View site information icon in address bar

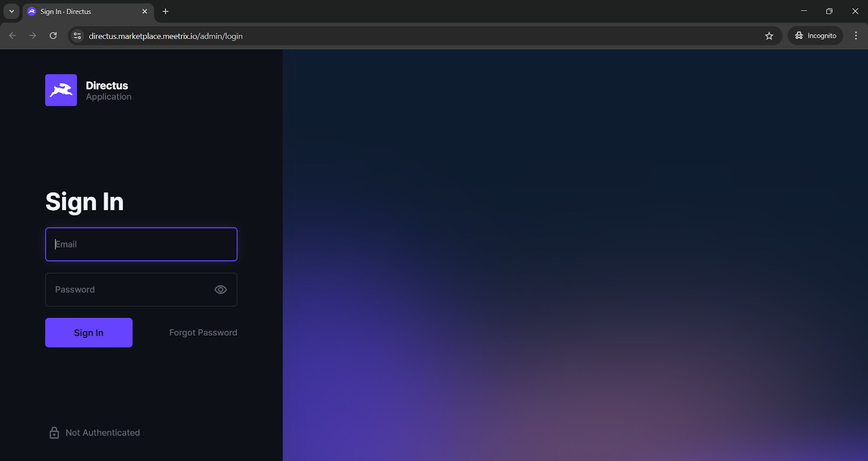coord(78,36)
